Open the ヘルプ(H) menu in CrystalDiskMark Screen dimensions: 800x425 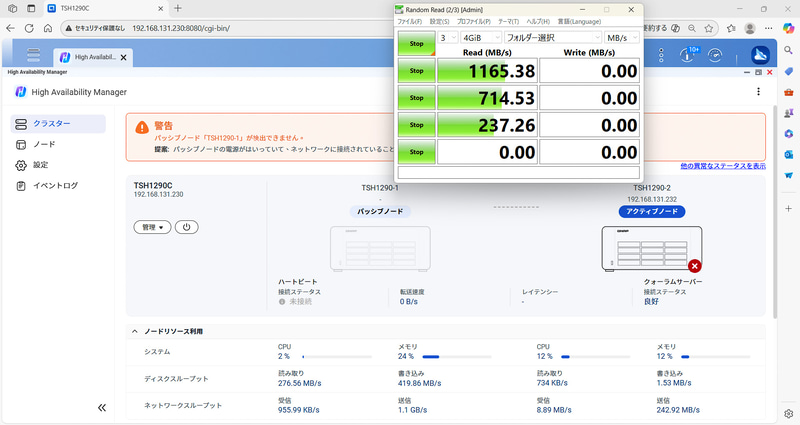click(538, 21)
